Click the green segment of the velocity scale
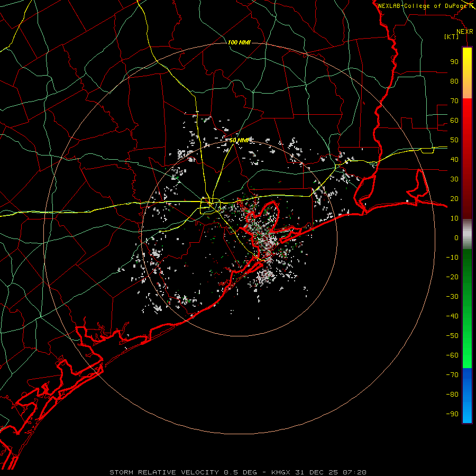Viewport: 476px width, 476px height. click(467, 308)
